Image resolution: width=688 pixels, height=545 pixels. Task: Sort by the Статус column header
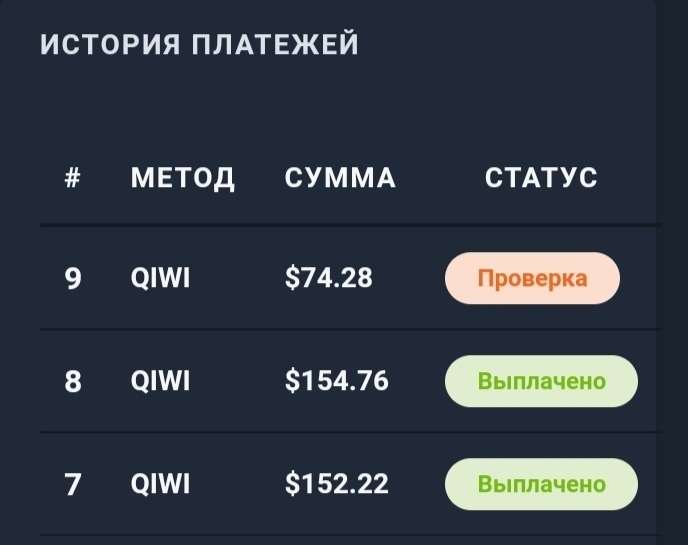pyautogui.click(x=541, y=178)
